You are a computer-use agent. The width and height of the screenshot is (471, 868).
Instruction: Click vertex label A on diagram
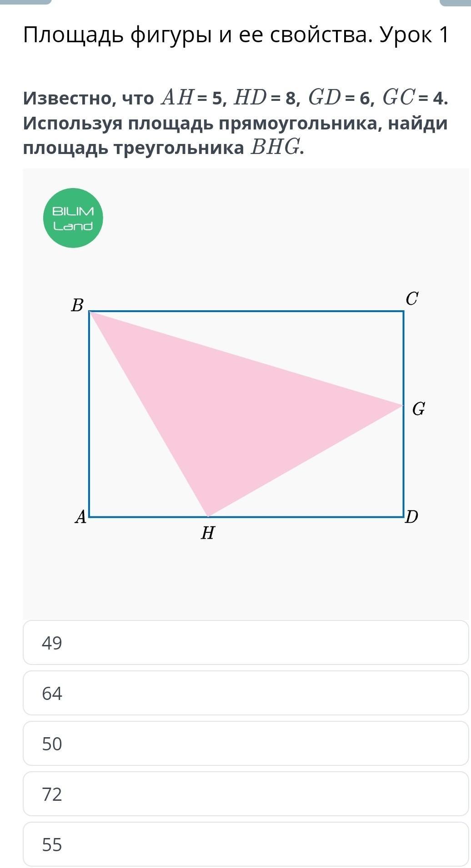[x=81, y=517]
